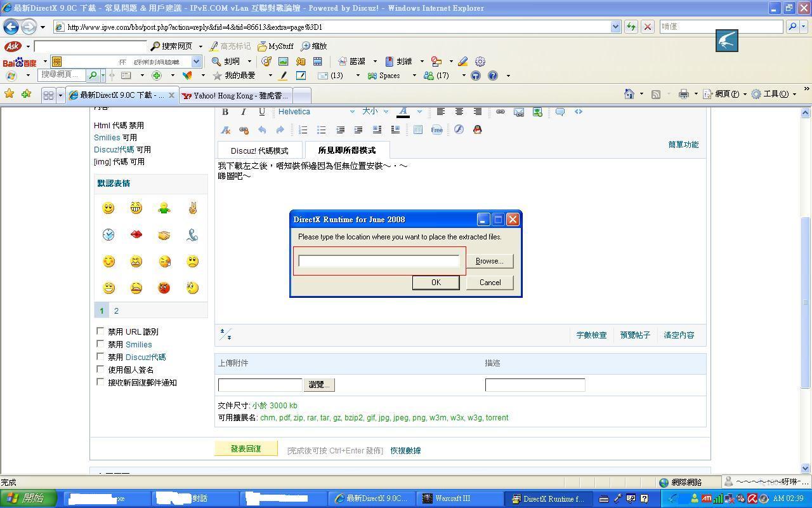
Task: Click the 清空內容 link
Action: pos(679,335)
